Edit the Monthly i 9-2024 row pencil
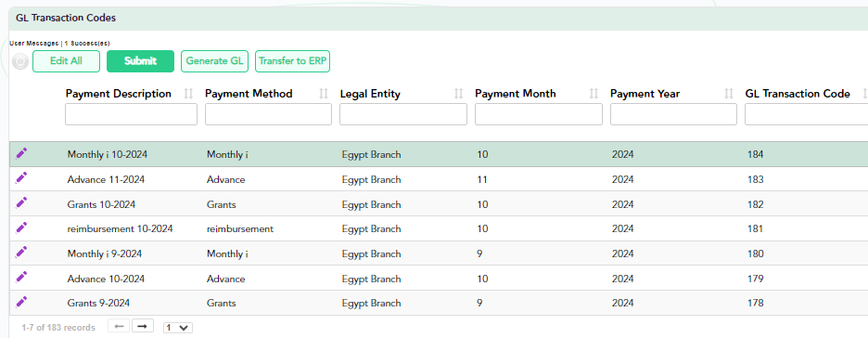Screen dimensions: 868x338 21,253
